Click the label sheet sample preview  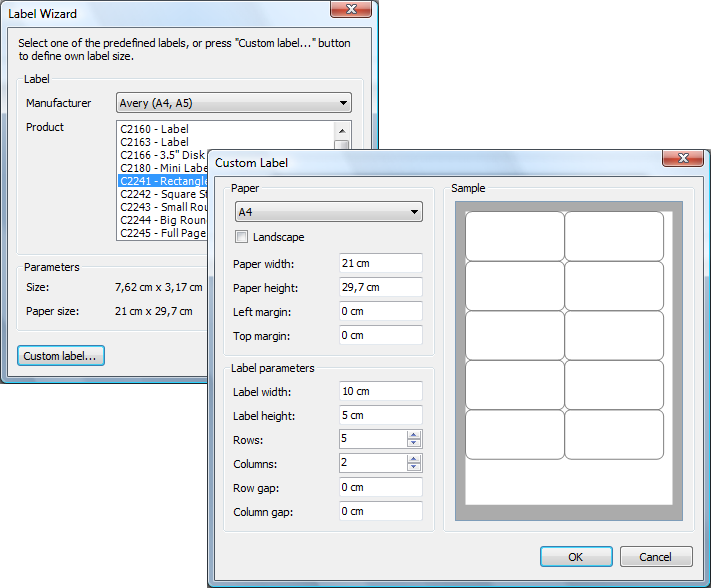(568, 360)
